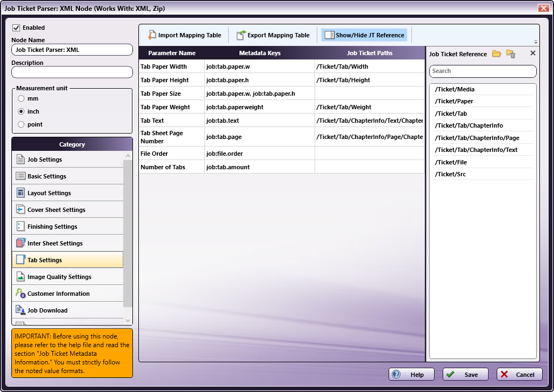Open job ticket reference folder icon
554x392 pixels.
click(496, 54)
